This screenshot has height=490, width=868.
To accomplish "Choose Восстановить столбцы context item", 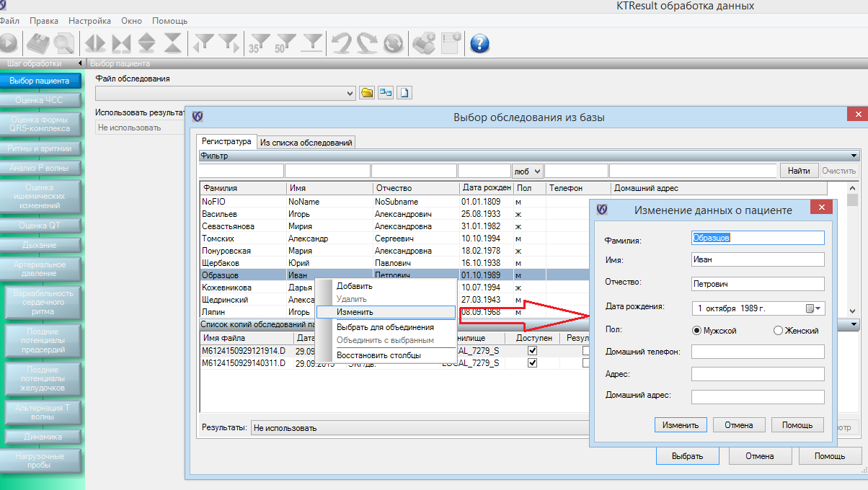I will click(385, 355).
